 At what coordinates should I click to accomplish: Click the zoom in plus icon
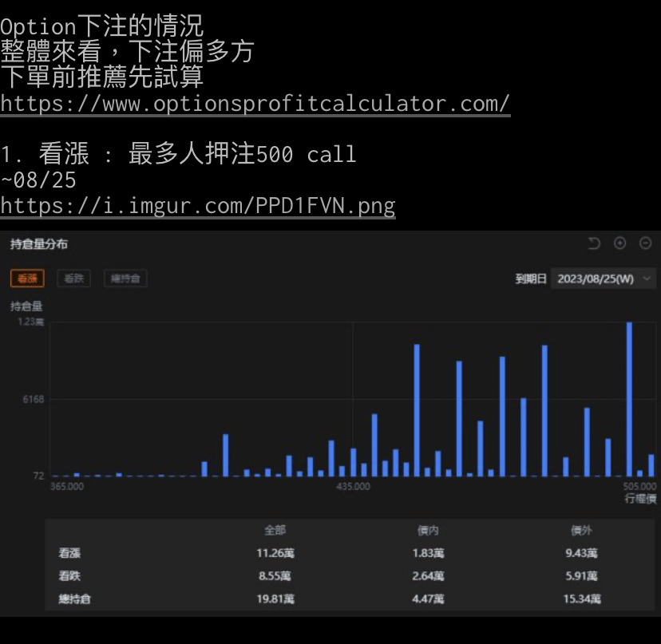[619, 243]
